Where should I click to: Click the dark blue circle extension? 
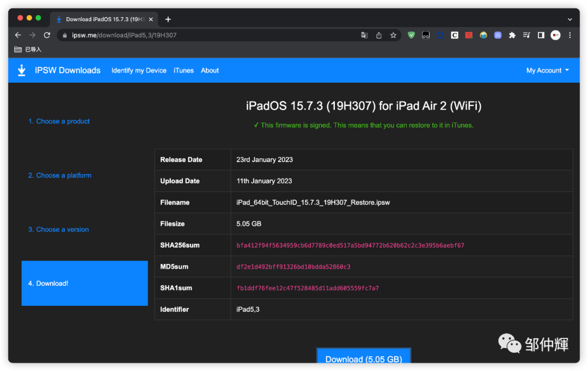pyautogui.click(x=440, y=35)
